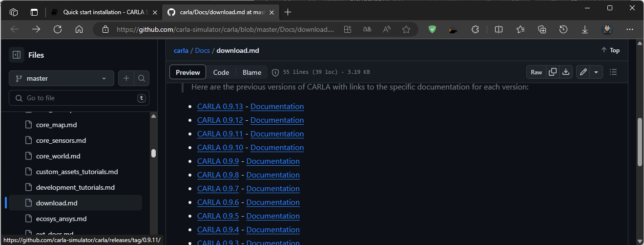The width and height of the screenshot is (644, 245).
Task: Edit this file with the pencil
Action: pos(583,72)
